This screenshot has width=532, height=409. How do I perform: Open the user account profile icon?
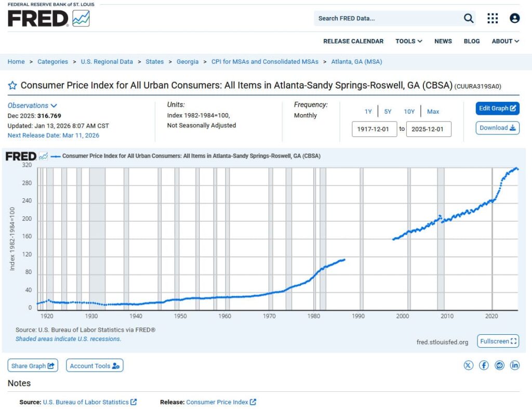click(x=514, y=19)
